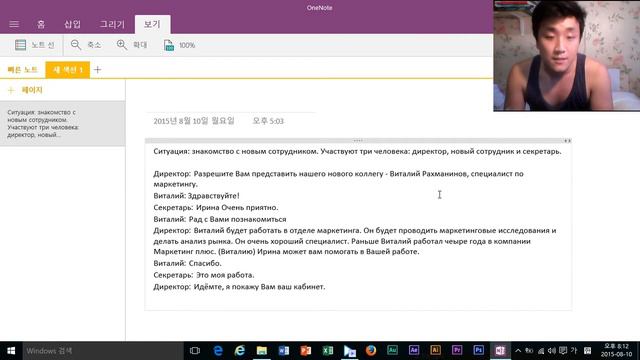The width and height of the screenshot is (640, 360).
Task: Select the Ситуация page in page list
Action: [x=62, y=123]
